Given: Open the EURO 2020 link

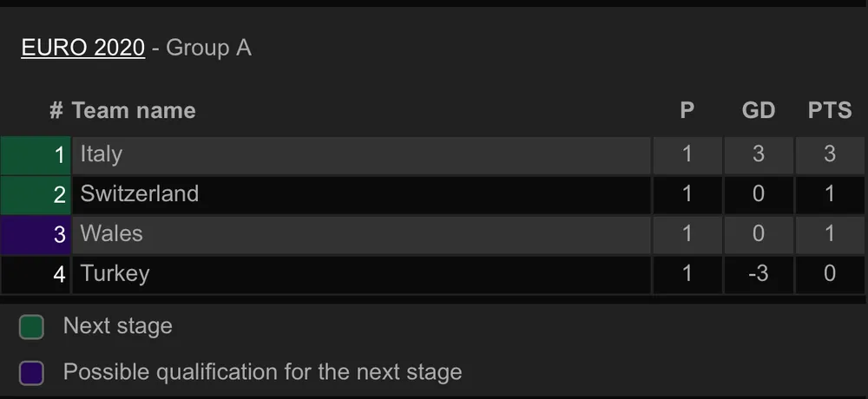Looking at the screenshot, I should click(82, 48).
